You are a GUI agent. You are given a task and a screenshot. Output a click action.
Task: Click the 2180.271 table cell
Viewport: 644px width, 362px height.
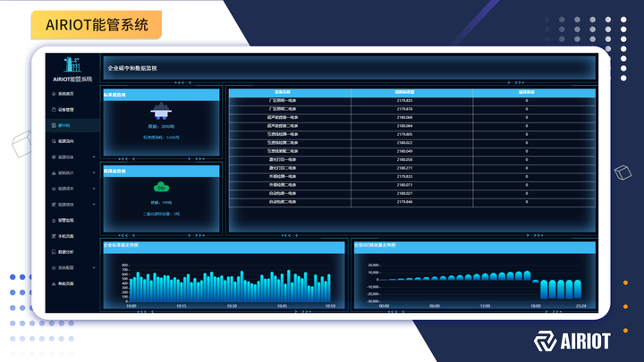pyautogui.click(x=404, y=168)
